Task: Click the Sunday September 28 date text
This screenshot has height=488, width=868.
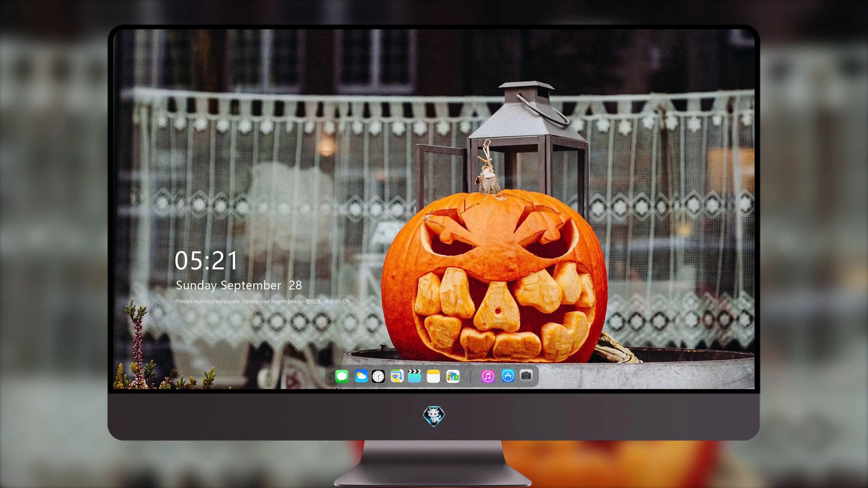Action: (x=238, y=285)
